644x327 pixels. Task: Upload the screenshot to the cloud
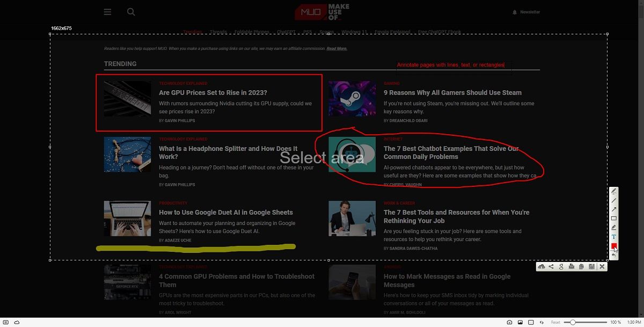pyautogui.click(x=541, y=266)
